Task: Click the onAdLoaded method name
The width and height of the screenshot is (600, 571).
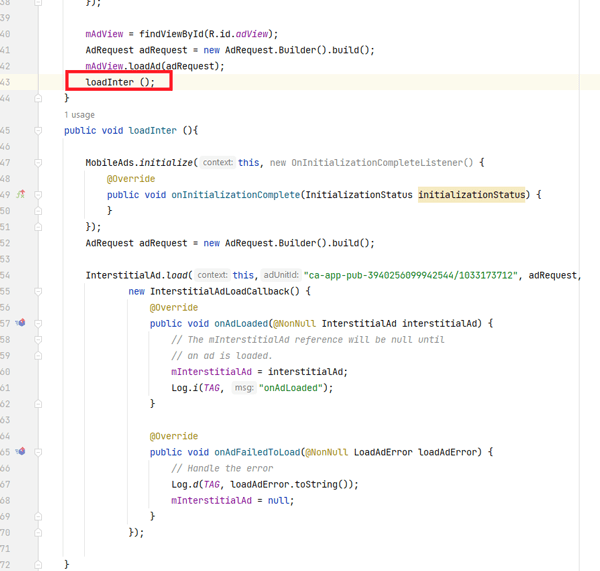Action: click(241, 323)
